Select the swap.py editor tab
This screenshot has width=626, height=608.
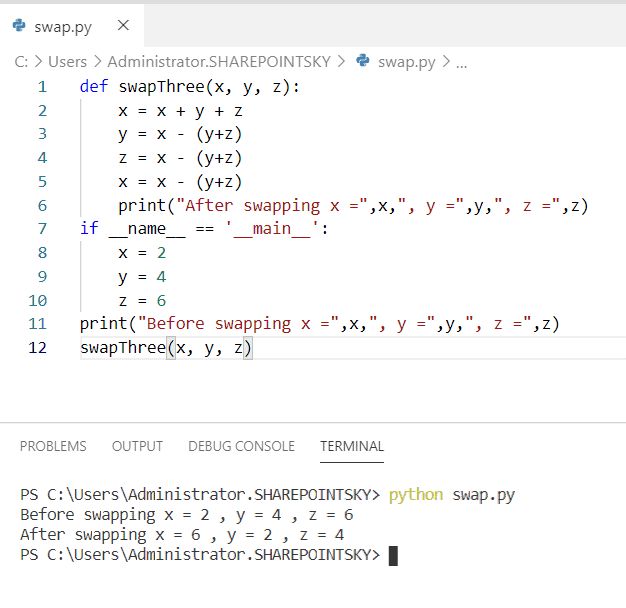click(72, 26)
